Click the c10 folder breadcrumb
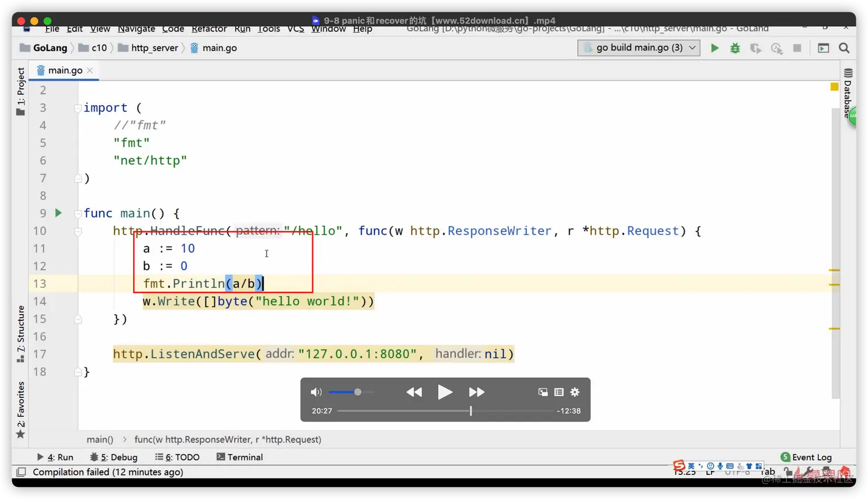Viewport: 868px width, 499px height. [93, 48]
